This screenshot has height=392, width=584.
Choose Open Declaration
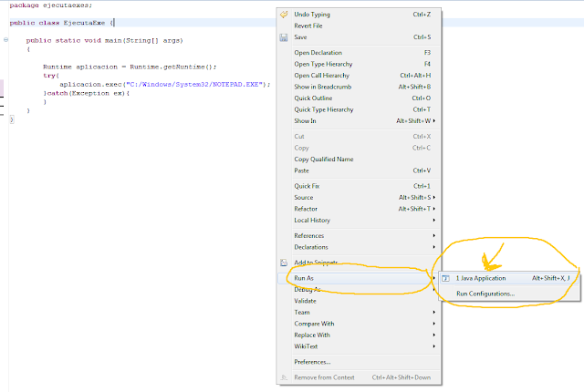coord(359,53)
